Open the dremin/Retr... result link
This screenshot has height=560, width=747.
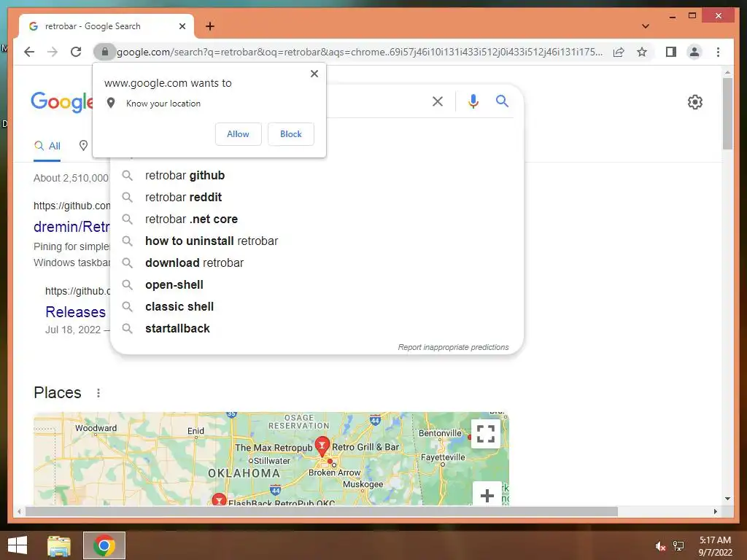(71, 227)
